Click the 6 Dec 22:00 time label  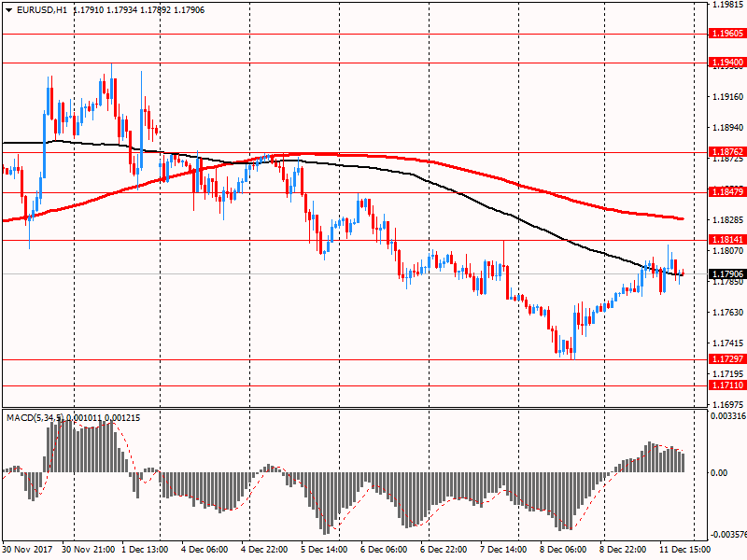point(444,550)
